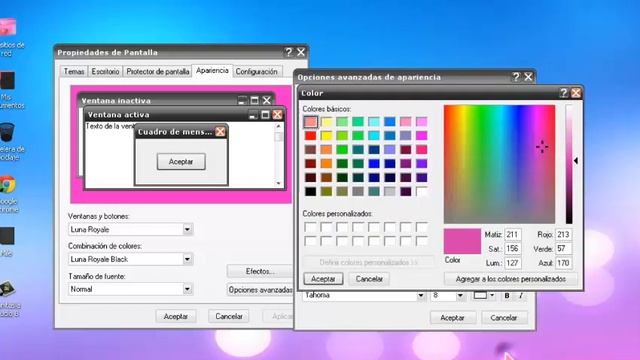Click Aceptar button in message box preview

tap(181, 162)
